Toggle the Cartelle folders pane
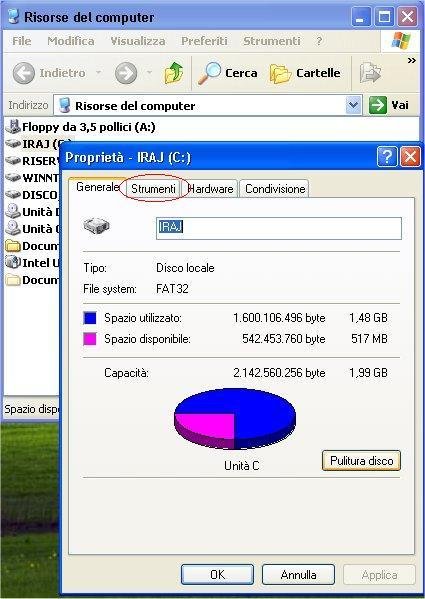This screenshot has height=599, width=425. 305,73
